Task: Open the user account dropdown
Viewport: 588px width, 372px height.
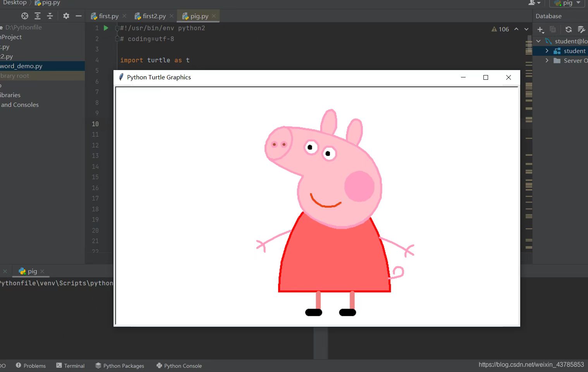Action: click(535, 3)
